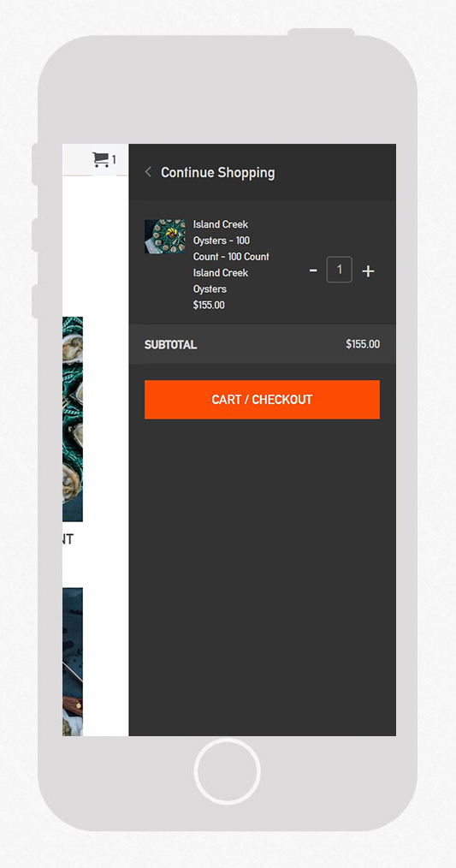Viewport: 456px width, 868px height.
Task: Click the $155.00 item price in cart
Action: [209, 305]
